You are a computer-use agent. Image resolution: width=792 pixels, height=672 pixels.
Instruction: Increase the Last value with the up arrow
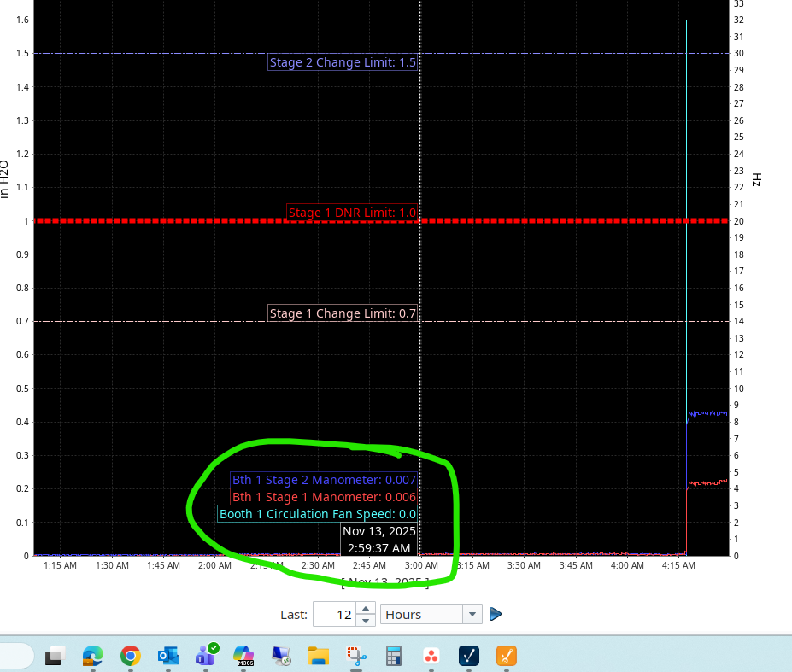pos(366,608)
